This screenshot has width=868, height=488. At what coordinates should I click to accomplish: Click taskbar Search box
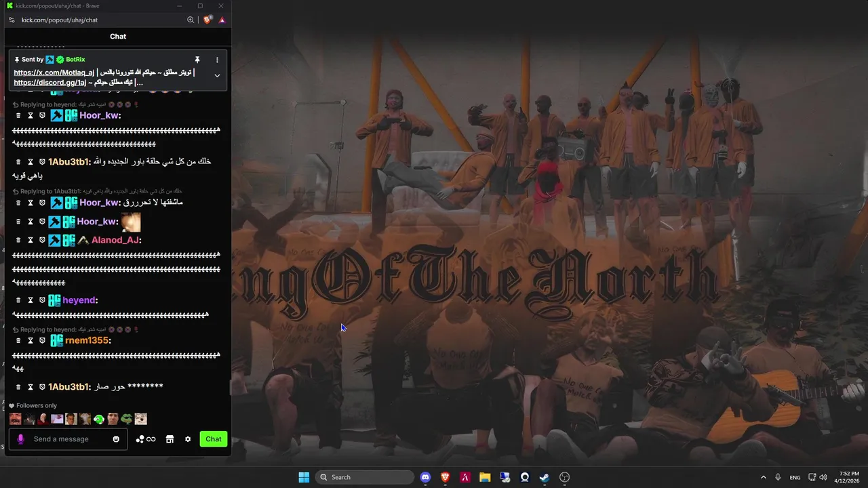point(366,477)
